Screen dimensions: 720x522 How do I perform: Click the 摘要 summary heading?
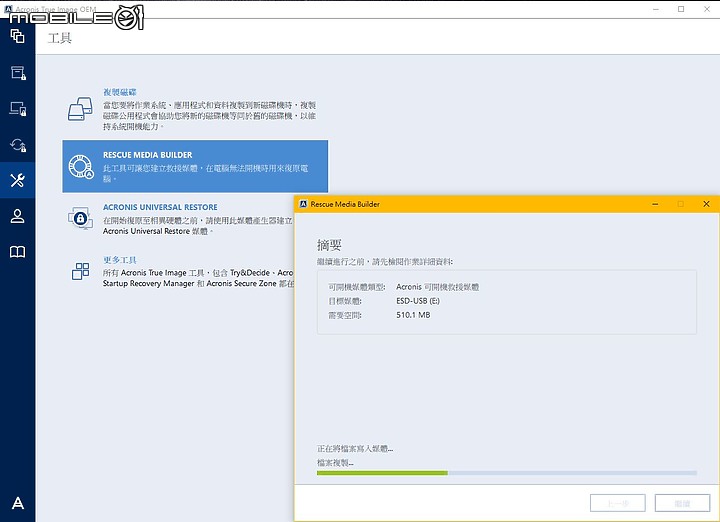pos(329,245)
